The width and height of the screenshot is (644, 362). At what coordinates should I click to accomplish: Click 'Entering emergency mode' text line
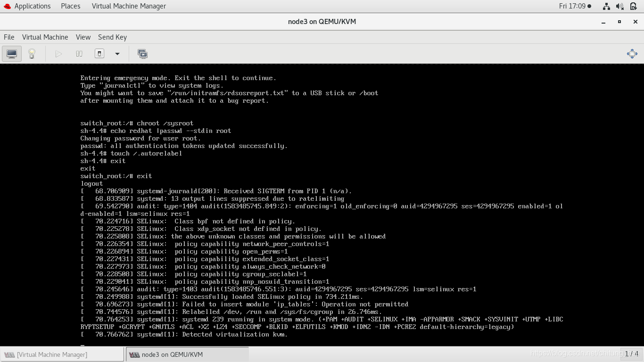coord(178,78)
